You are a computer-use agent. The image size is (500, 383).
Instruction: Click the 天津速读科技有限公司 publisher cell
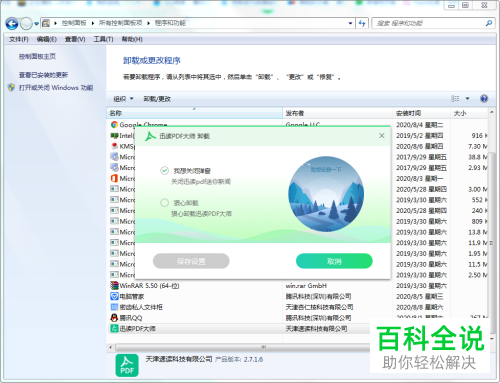(x=316, y=329)
